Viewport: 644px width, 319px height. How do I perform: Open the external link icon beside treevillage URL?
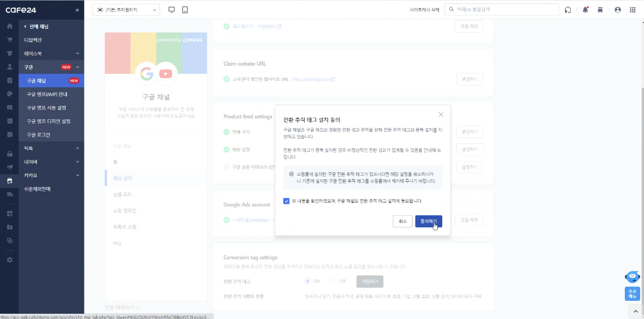tap(333, 79)
